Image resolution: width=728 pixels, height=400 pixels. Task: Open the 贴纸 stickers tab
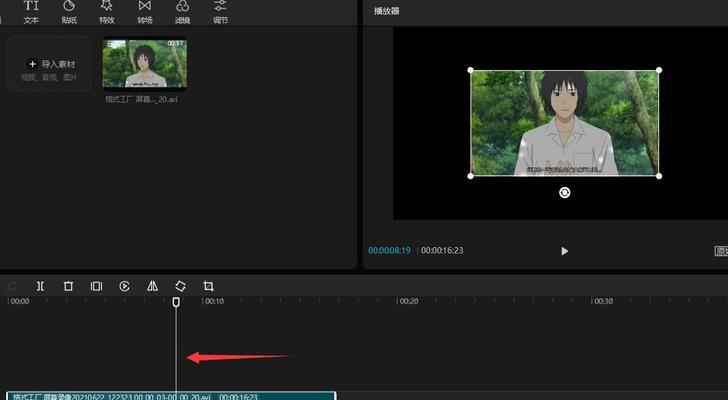click(69, 12)
